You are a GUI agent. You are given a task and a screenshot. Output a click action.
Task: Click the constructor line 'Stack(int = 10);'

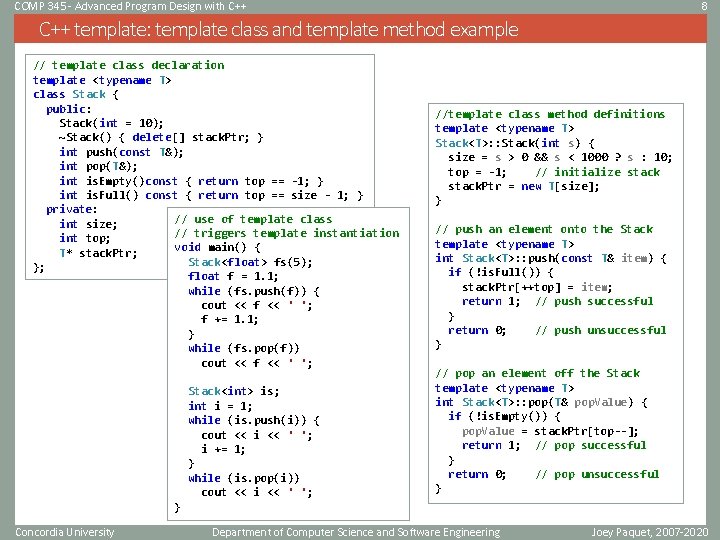pos(111,123)
